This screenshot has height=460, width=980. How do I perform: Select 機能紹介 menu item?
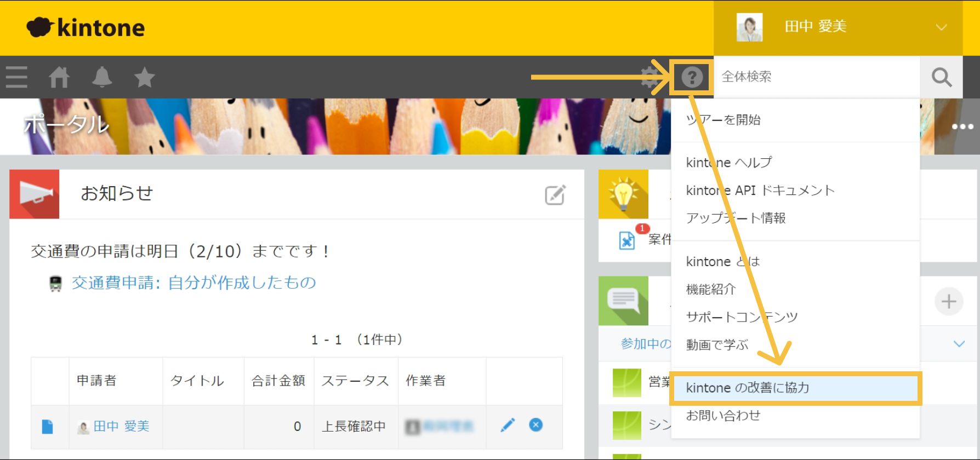[x=795, y=289]
